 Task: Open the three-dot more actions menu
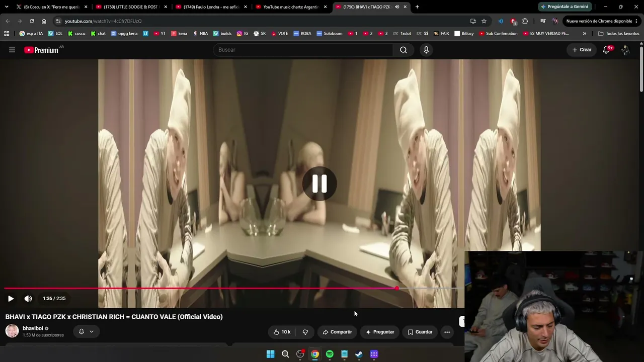click(447, 332)
